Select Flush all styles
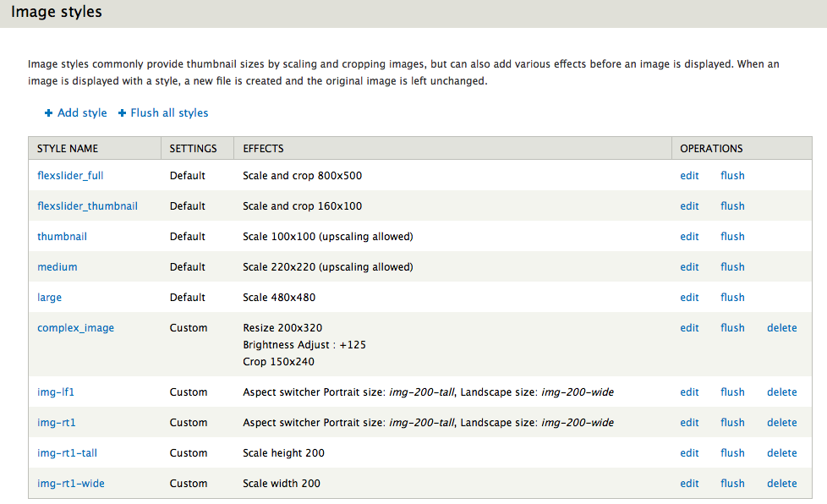This screenshot has height=504, width=827. tap(169, 112)
